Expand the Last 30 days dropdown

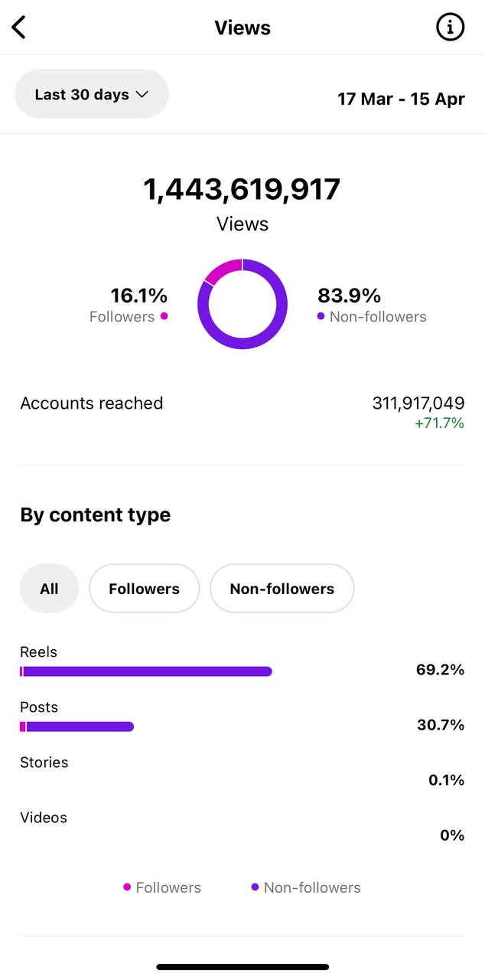click(x=92, y=94)
